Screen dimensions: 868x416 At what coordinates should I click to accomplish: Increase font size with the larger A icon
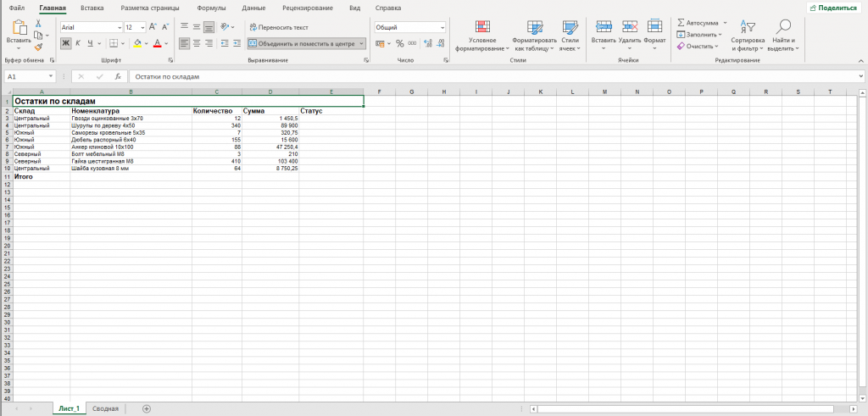tap(153, 26)
